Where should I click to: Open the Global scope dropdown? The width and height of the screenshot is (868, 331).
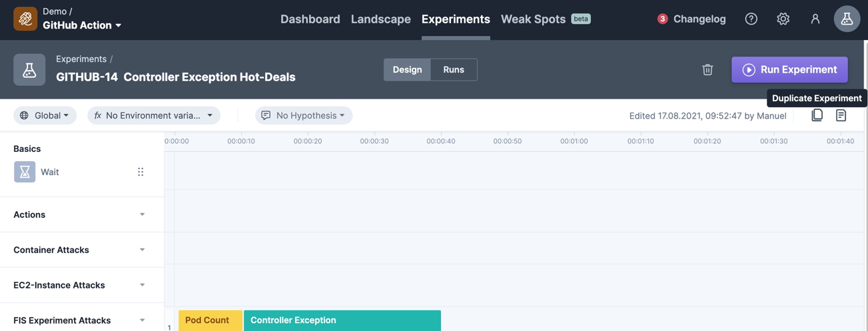45,115
